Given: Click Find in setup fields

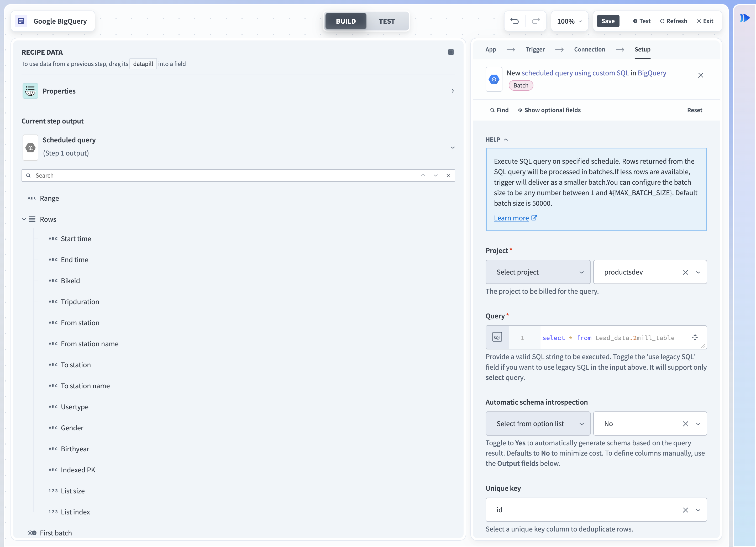Looking at the screenshot, I should pyautogui.click(x=499, y=110).
